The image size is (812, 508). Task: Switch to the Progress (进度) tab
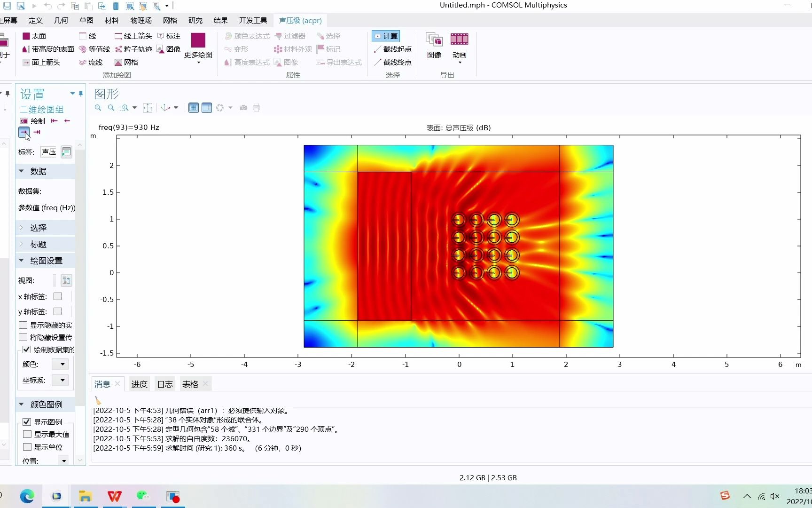(x=139, y=384)
